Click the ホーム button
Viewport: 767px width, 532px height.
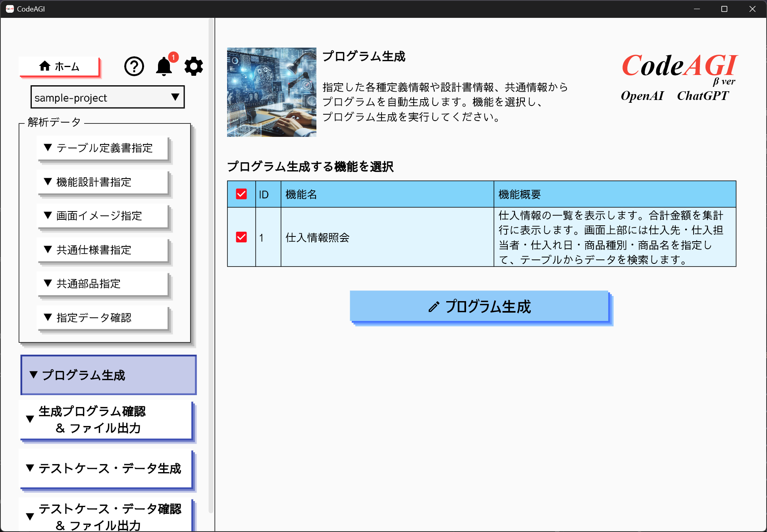[x=60, y=66]
